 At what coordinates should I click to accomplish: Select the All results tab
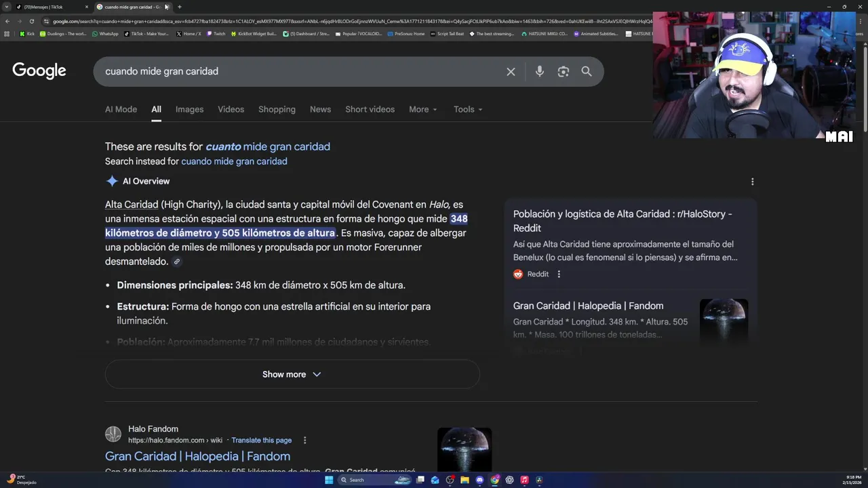tap(156, 109)
